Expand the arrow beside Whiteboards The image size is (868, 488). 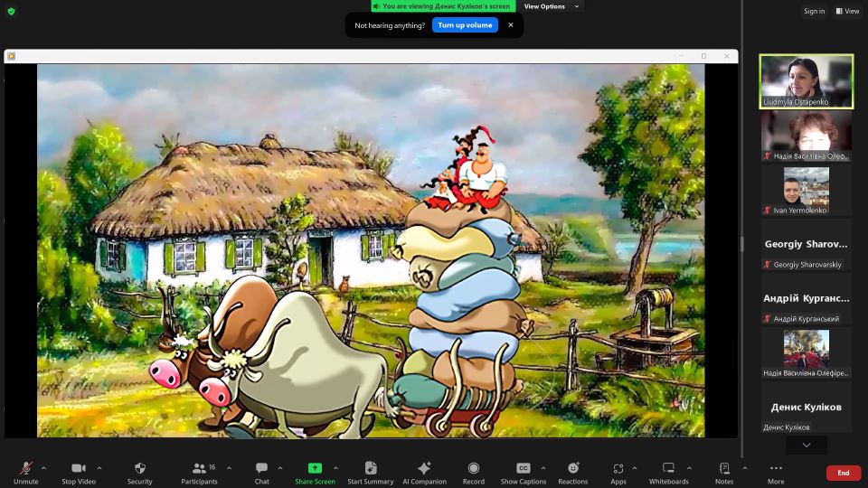click(x=689, y=468)
